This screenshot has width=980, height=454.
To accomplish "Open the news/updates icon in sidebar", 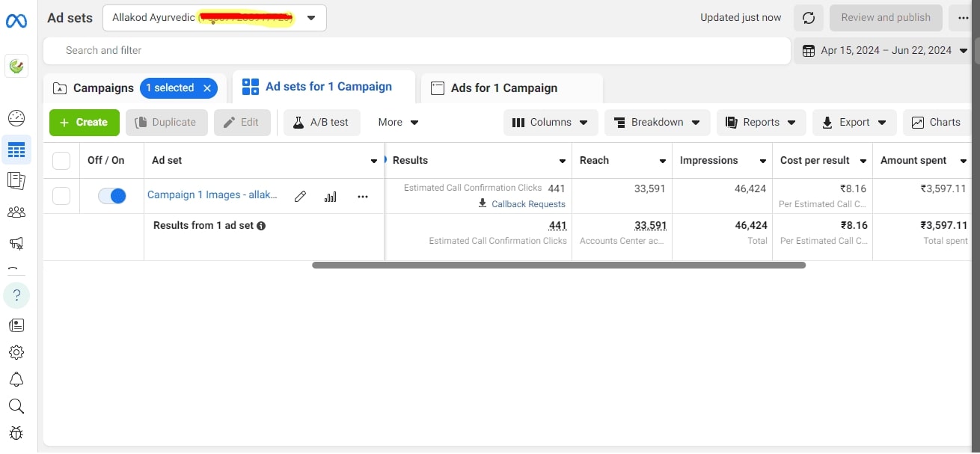I will coord(16,325).
